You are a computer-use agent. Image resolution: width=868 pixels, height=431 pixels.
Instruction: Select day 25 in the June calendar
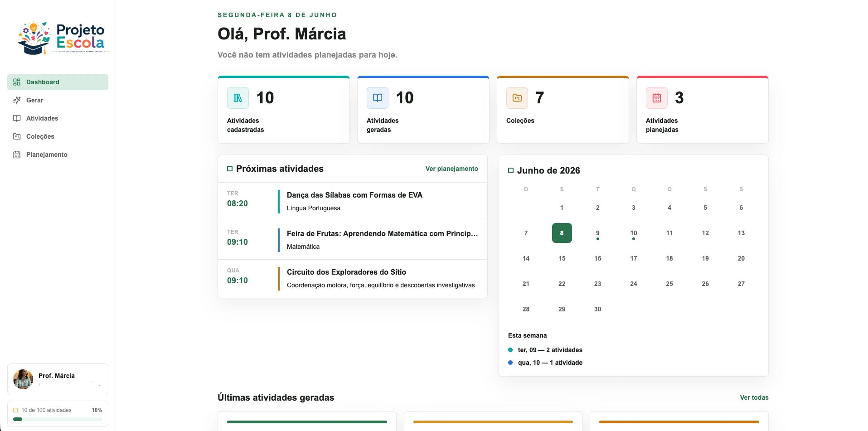coord(669,284)
